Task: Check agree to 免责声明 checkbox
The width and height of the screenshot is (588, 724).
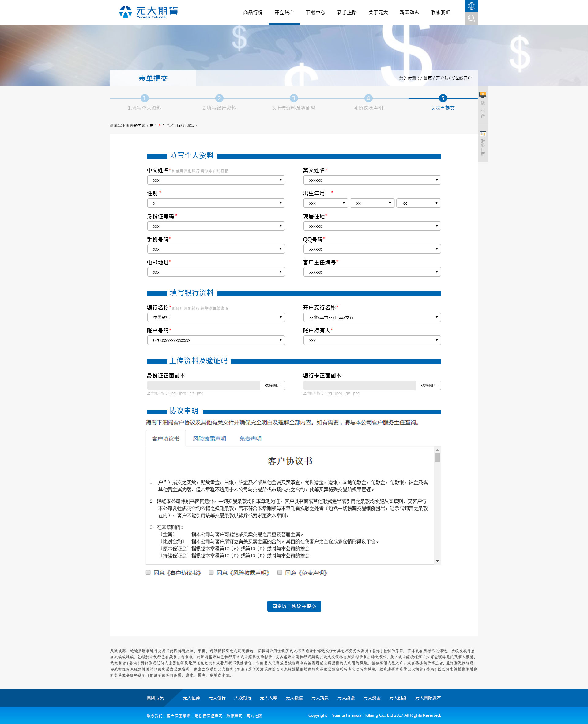Action: pyautogui.click(x=279, y=573)
